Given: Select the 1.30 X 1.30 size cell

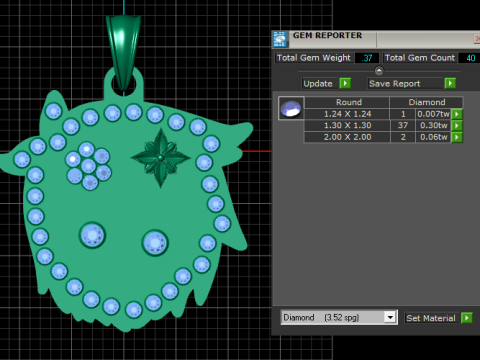Looking at the screenshot, I should tap(347, 126).
